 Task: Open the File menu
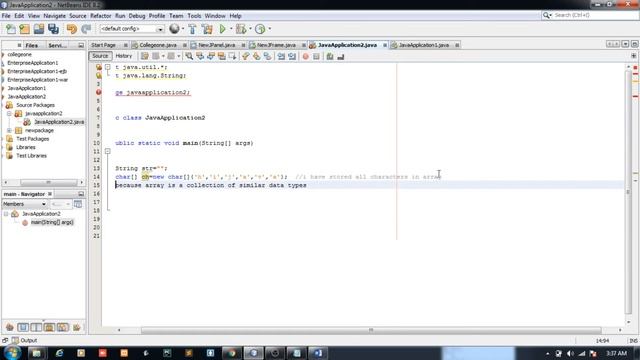pyautogui.click(x=6, y=16)
